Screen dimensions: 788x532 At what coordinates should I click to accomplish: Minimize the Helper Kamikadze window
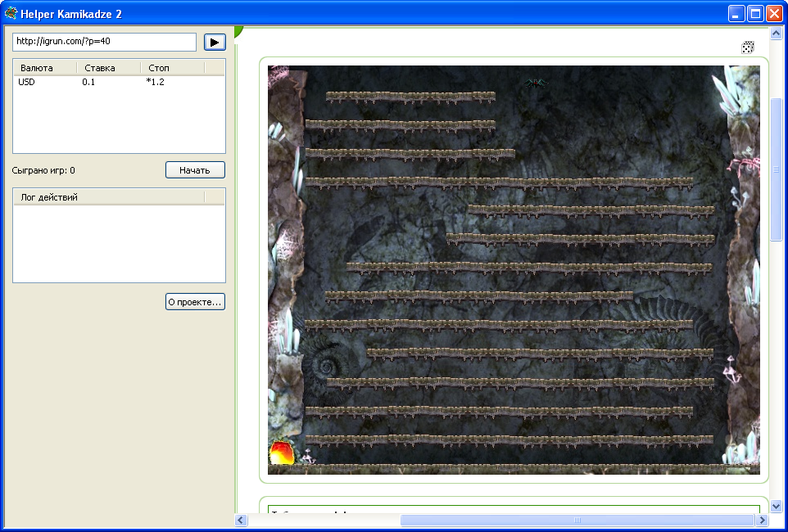click(x=736, y=13)
